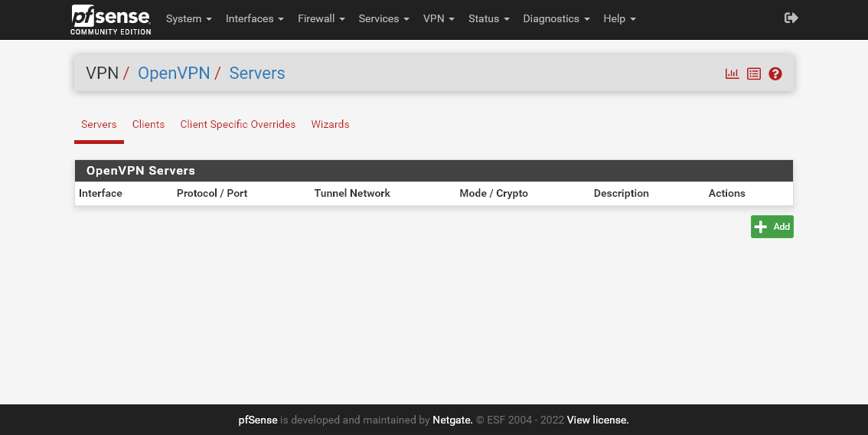Open the related log entries icon

pos(754,74)
